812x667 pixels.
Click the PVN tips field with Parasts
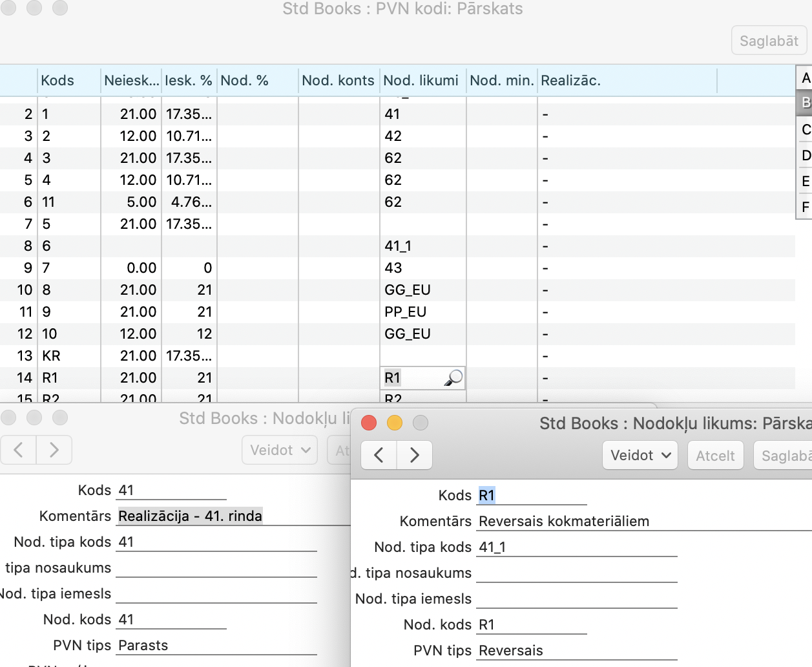click(x=216, y=646)
